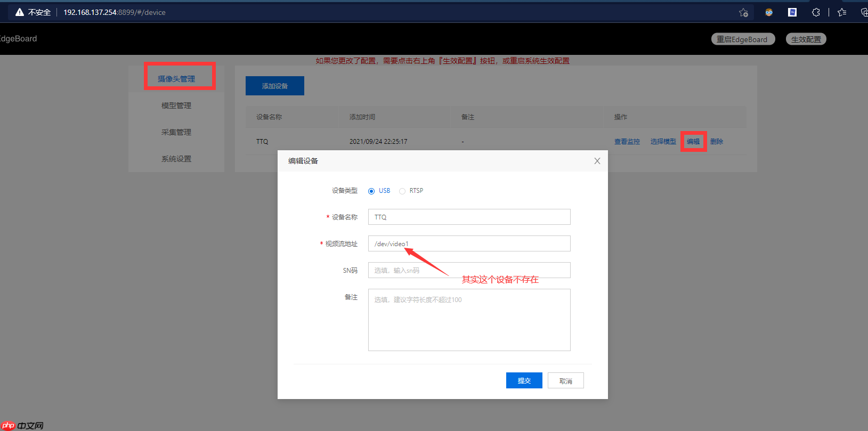Click 编辑 link for TTQ

pos(693,142)
